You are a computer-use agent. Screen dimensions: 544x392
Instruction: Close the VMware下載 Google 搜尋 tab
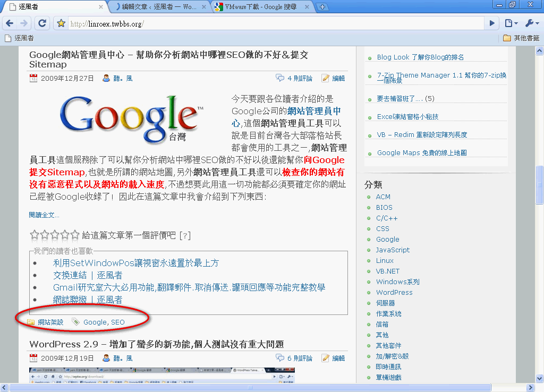coord(307,6)
